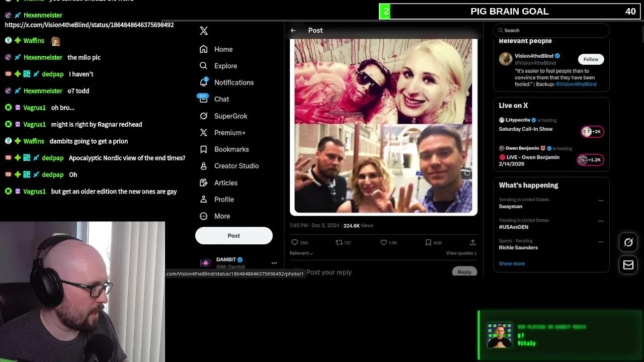This screenshot has width=644, height=362.
Task: Click Vision4theBlind avatar in Relevant people
Action: (x=506, y=59)
